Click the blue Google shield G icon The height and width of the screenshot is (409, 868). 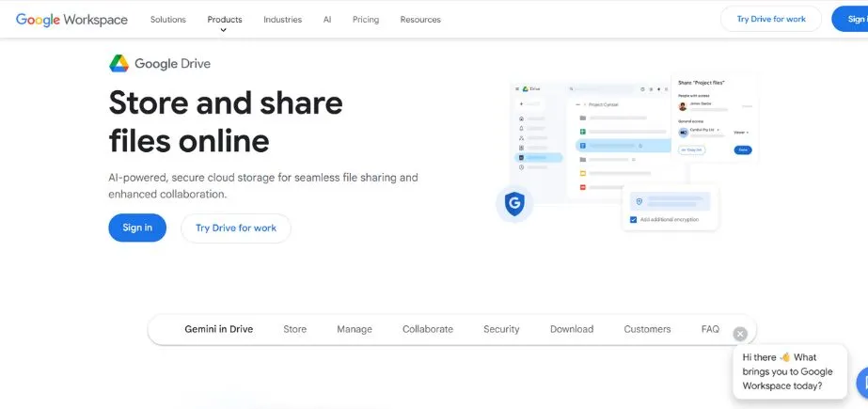point(514,204)
